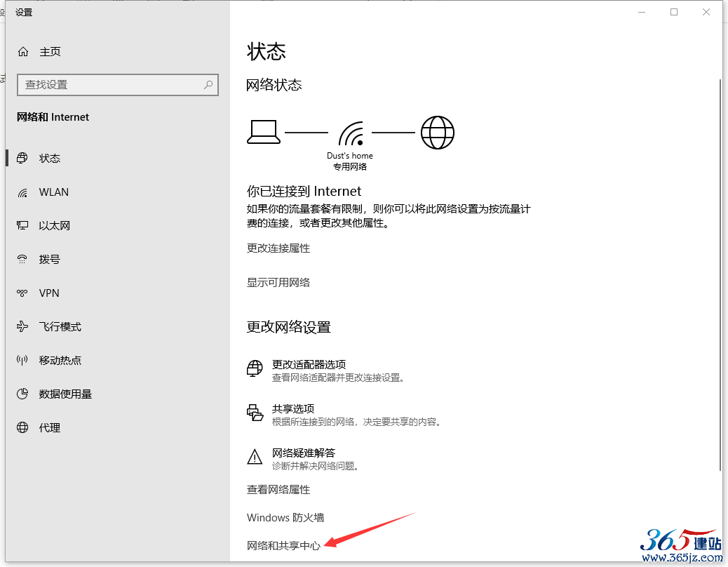The height and width of the screenshot is (567, 728).
Task: Click the 代理 globe icon
Action: [23, 428]
